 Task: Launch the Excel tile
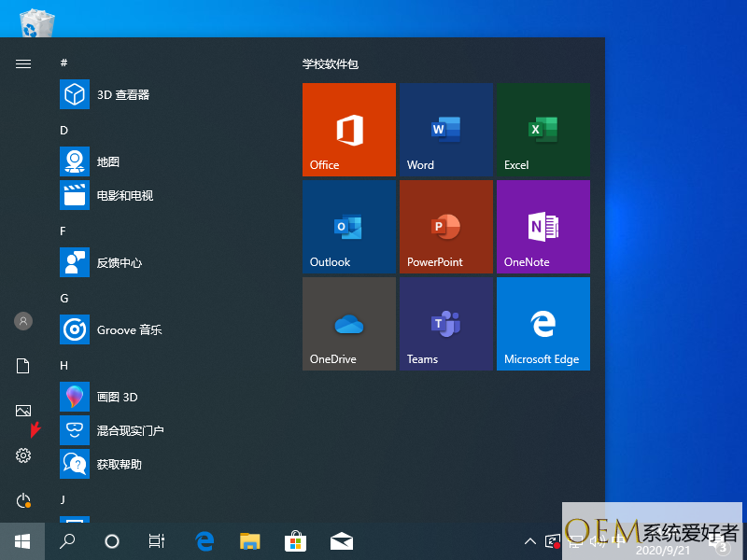[x=543, y=130]
